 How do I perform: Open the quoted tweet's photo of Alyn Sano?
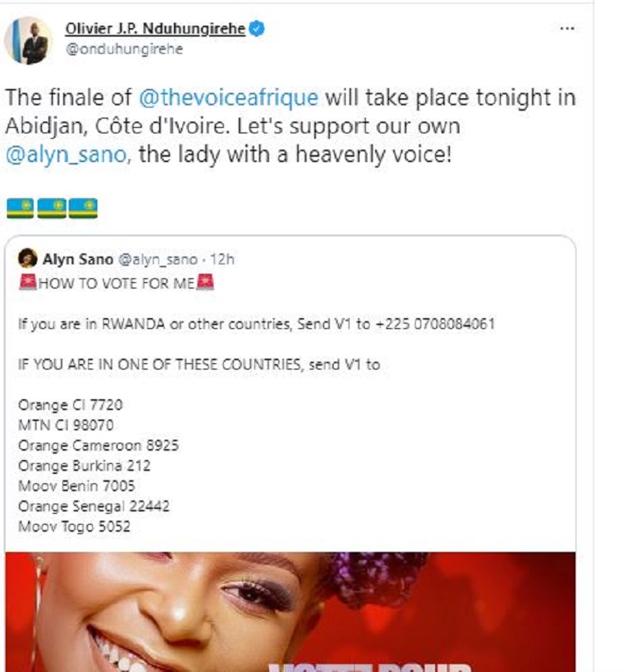click(x=290, y=612)
